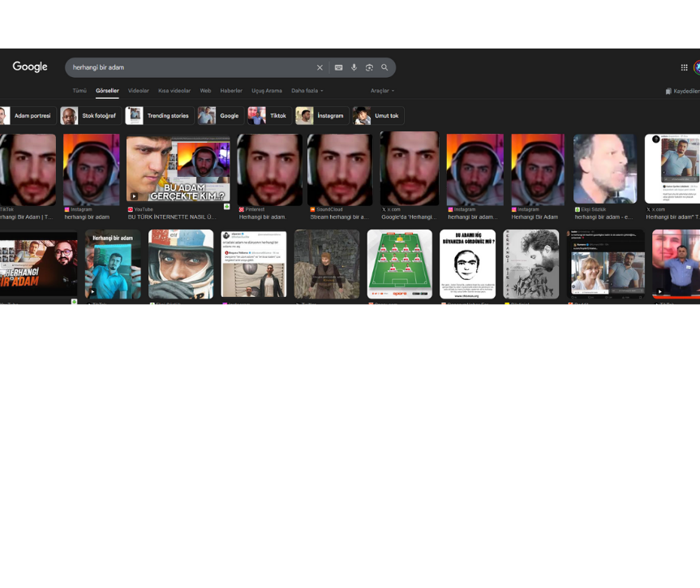Screen dimensions: 700x588
Task: Select the Görseller tab
Action: pyautogui.click(x=107, y=91)
